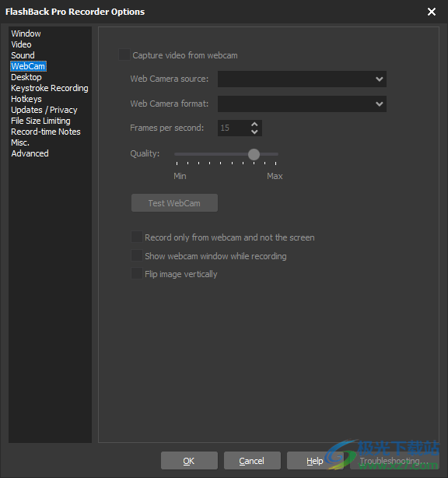Viewport: 448px width, 478px height.
Task: Check Flip image vertically option
Action: (x=137, y=273)
